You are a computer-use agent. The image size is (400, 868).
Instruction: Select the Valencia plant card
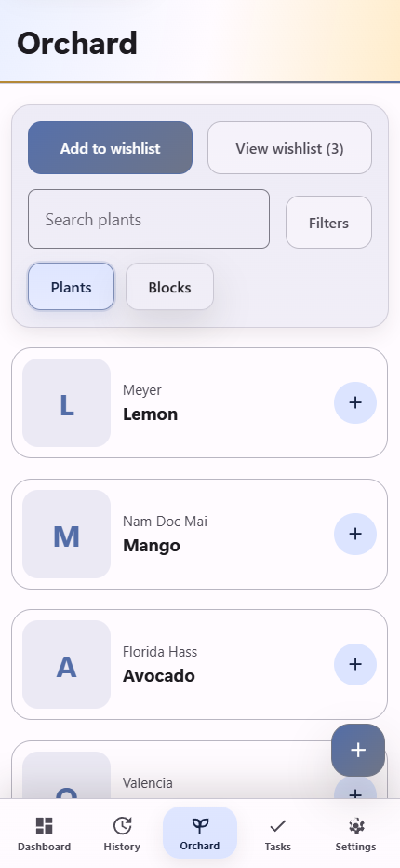199,769
